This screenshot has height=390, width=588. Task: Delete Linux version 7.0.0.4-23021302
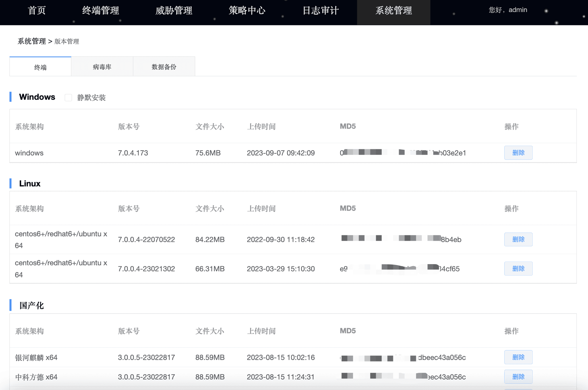coord(518,268)
